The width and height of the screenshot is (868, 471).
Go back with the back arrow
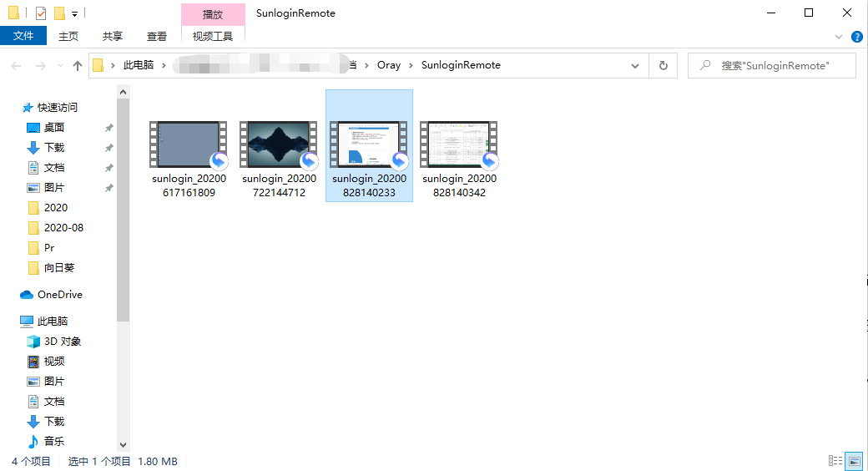[x=16, y=66]
